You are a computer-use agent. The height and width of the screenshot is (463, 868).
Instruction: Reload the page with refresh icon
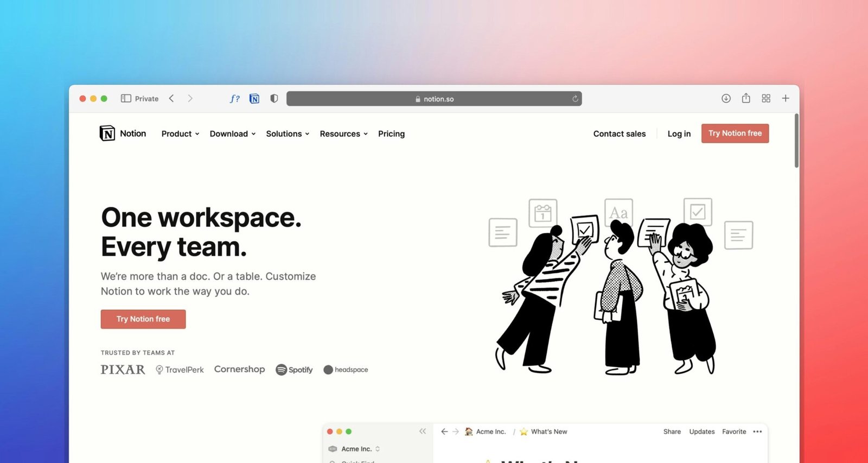(575, 99)
